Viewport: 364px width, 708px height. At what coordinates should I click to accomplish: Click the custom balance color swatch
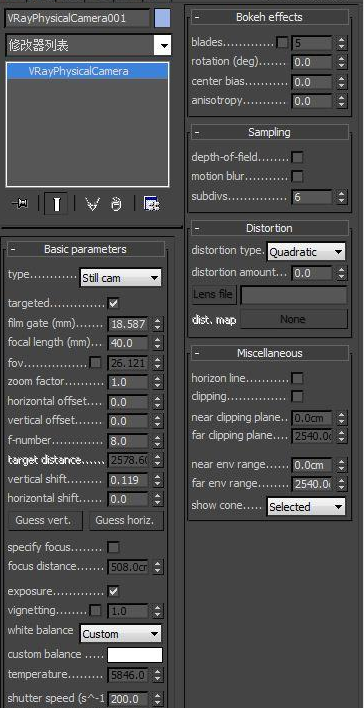(135, 655)
